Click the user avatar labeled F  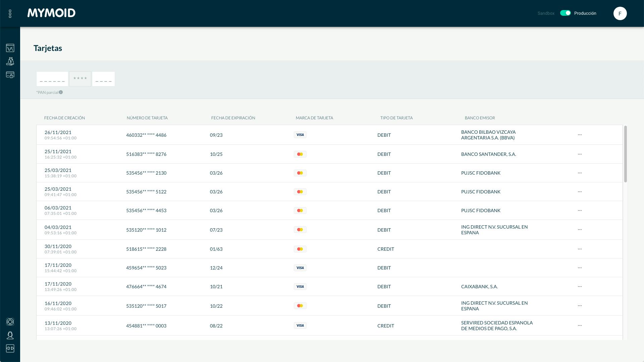(x=620, y=13)
